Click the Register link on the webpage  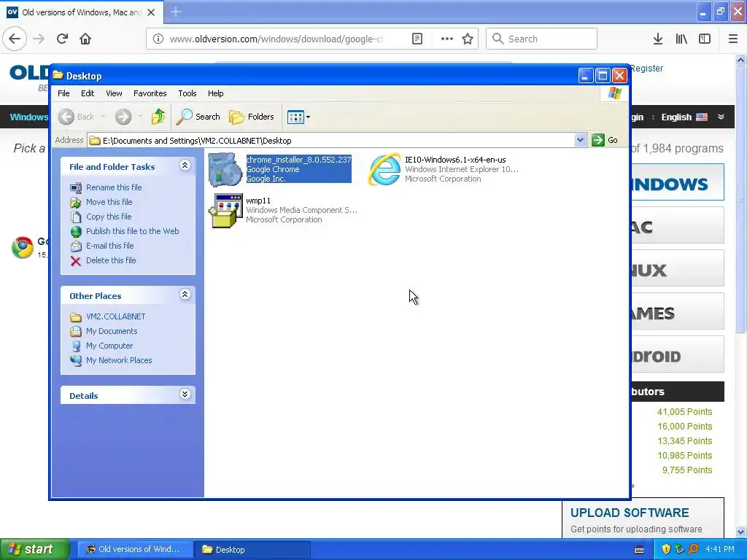pos(646,68)
